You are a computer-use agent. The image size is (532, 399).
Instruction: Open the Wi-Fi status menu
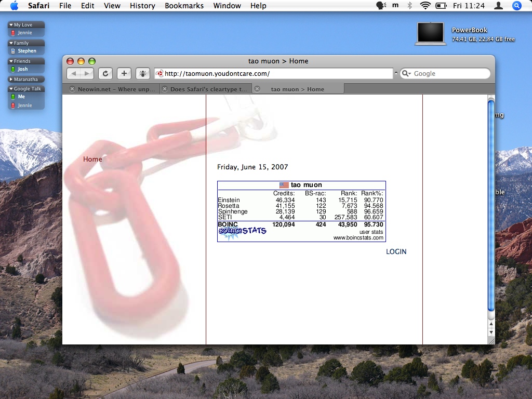tap(425, 5)
